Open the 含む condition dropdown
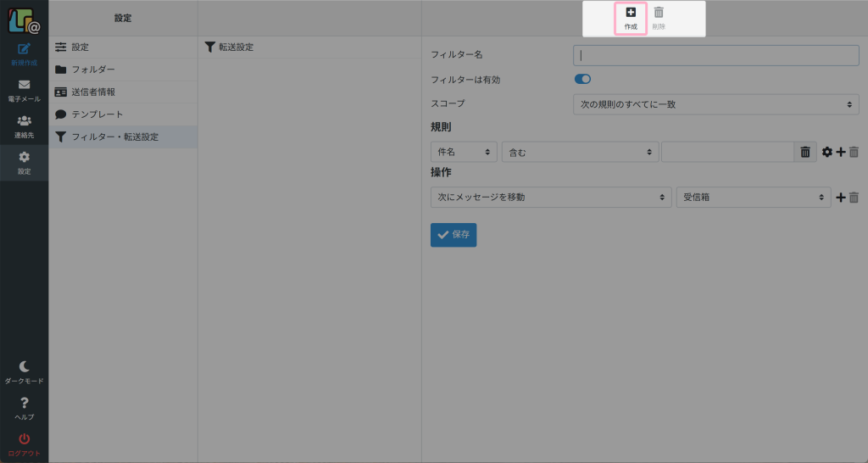The image size is (868, 463). point(580,152)
